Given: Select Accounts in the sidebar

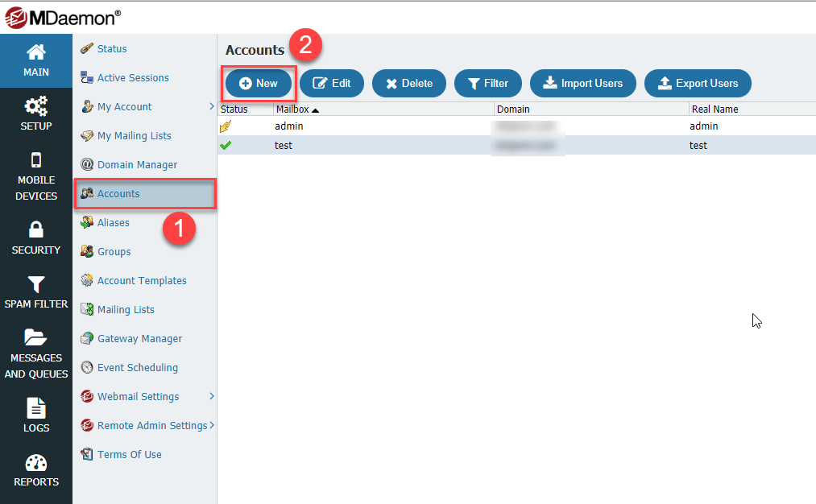Looking at the screenshot, I should [145, 194].
